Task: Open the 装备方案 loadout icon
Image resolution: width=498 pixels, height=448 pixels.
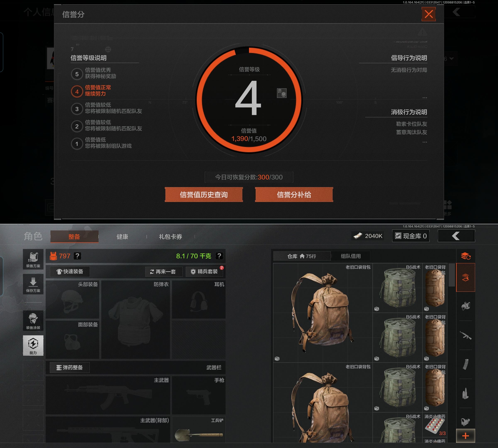Action: [x=33, y=259]
